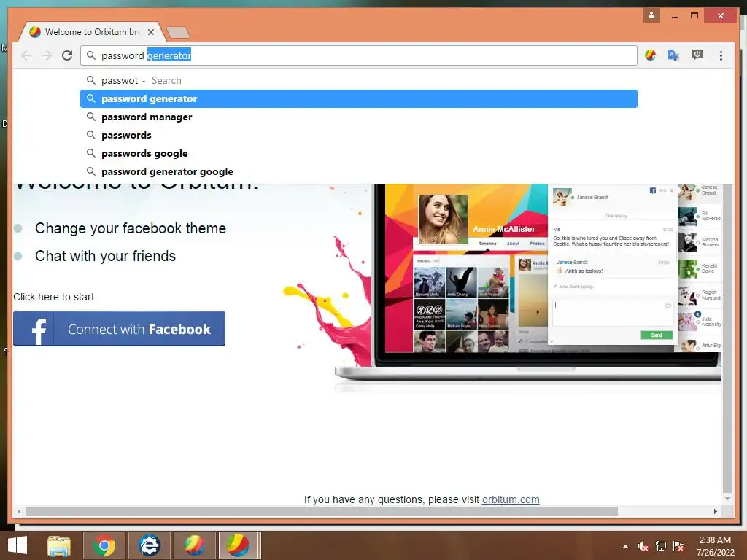Pick the 'passwords google' suggestion

point(359,153)
